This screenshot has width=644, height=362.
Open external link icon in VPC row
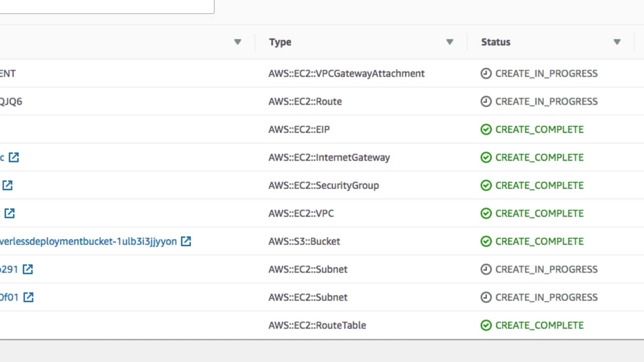coord(10,213)
